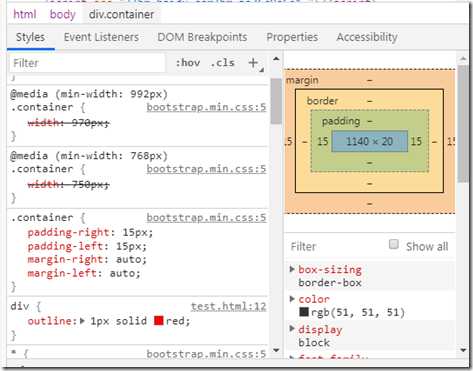
Task: Click the block display value
Action: (314, 343)
